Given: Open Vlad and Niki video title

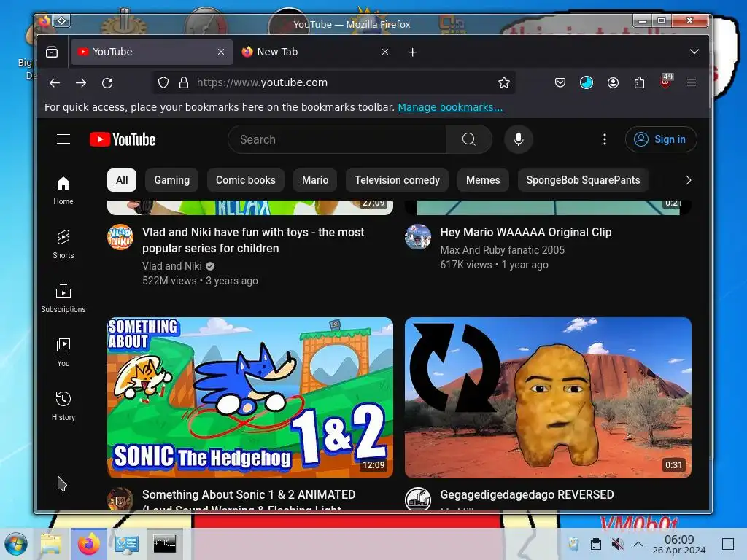Looking at the screenshot, I should pos(253,240).
